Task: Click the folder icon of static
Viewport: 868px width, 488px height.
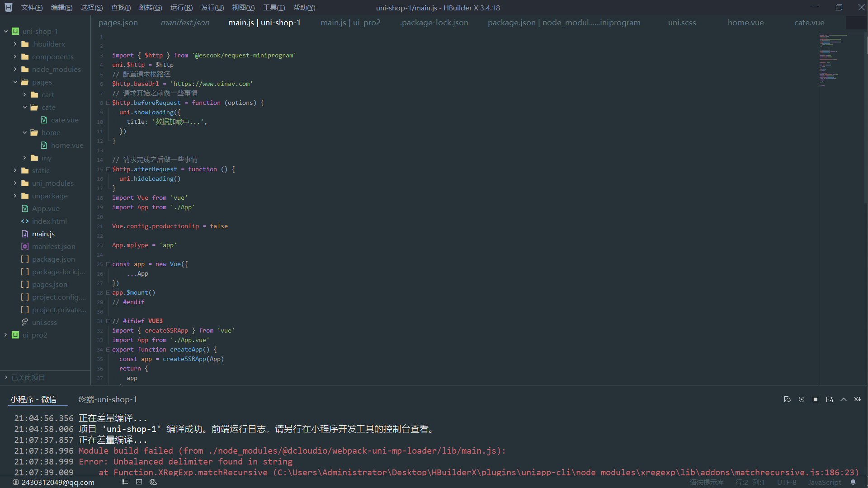Action: pyautogui.click(x=25, y=170)
